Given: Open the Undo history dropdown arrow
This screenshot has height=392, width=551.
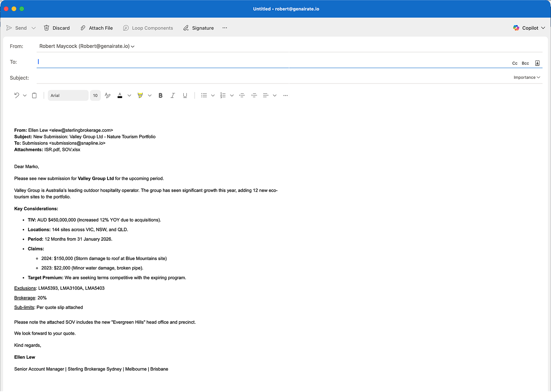Looking at the screenshot, I should tap(25, 95).
